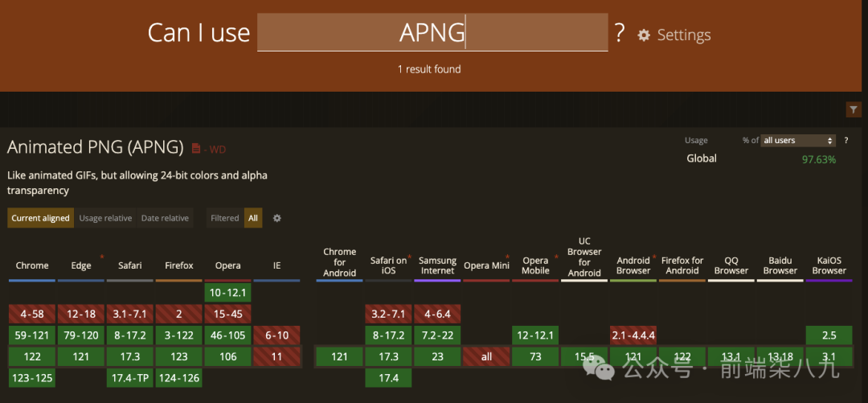
Task: Click the Edge column header
Action: click(81, 265)
